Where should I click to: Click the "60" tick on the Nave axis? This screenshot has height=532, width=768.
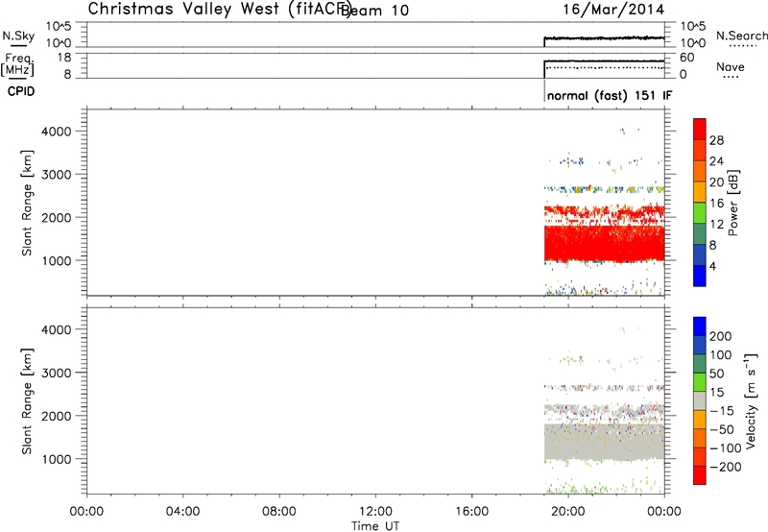pyautogui.click(x=686, y=58)
